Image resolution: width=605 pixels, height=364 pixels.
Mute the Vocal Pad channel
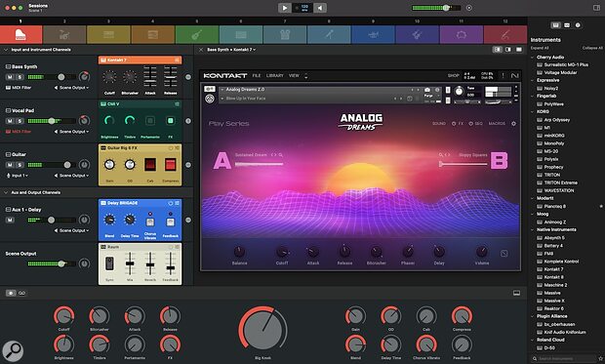coord(10,121)
